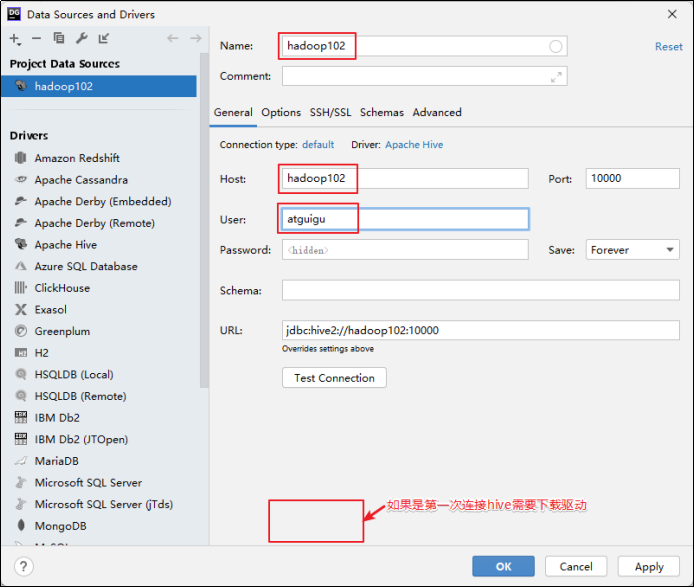Open the Connection type default dropdown link
Screen dimensions: 695x588
318,144
